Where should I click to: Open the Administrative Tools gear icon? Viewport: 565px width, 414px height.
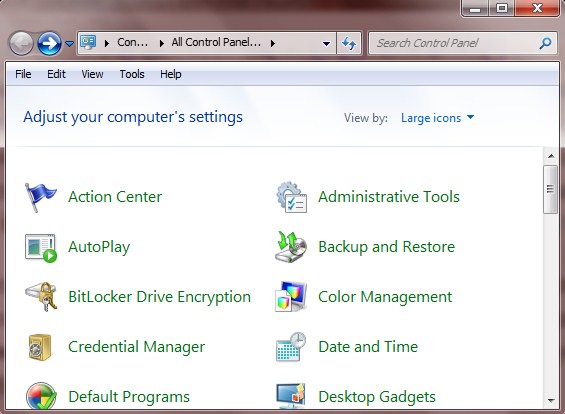tap(292, 197)
